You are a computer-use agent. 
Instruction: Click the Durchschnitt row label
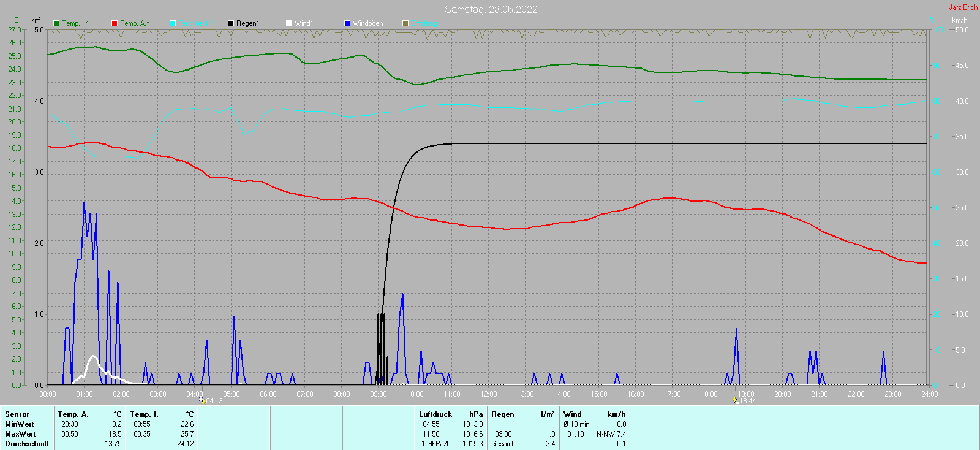(x=27, y=444)
